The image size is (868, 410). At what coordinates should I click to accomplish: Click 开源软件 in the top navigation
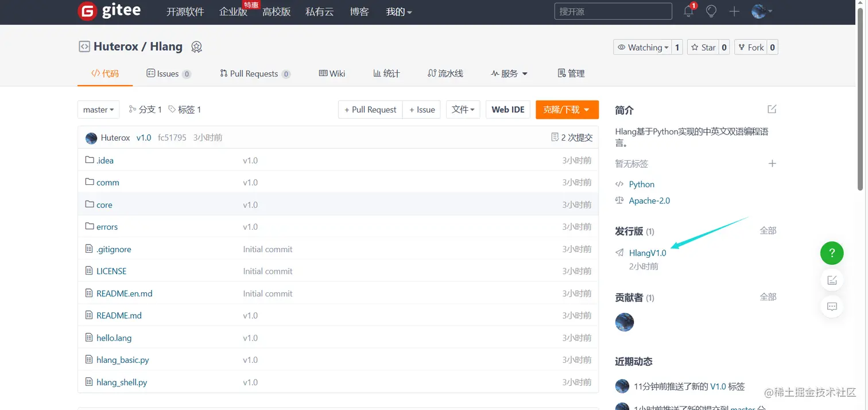tap(185, 11)
